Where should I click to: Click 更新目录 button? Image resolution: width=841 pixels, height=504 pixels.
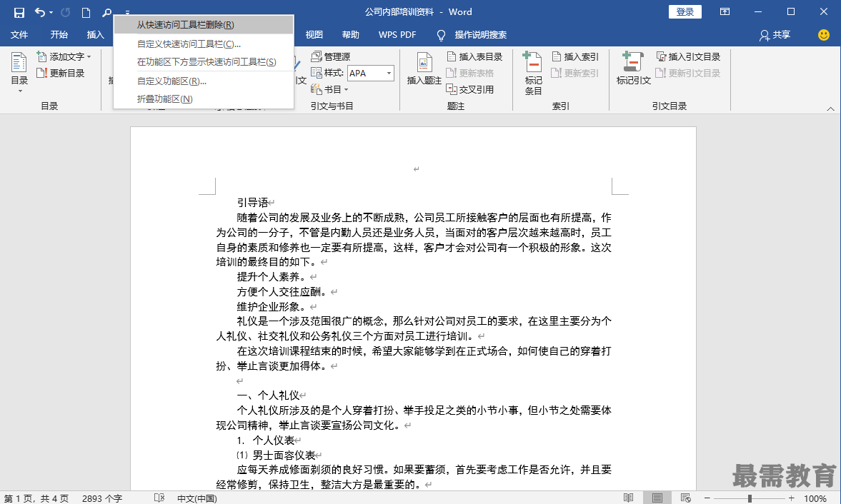coord(61,73)
